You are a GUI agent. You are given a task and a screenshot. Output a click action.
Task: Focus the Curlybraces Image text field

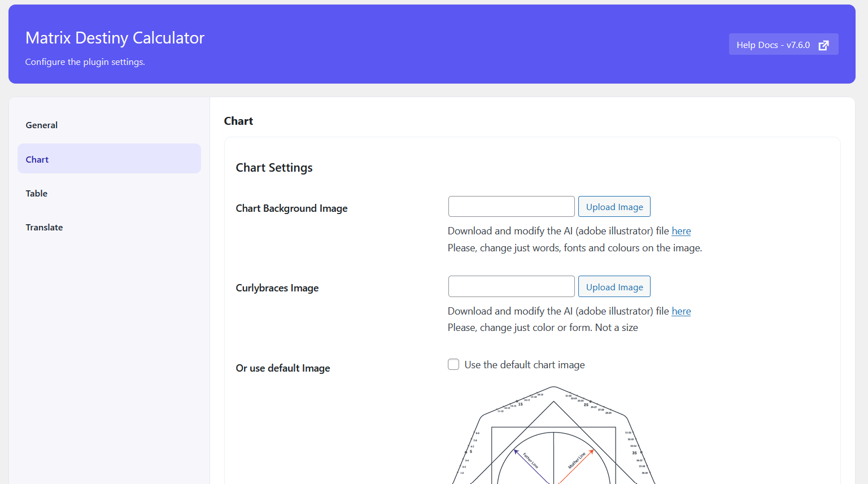511,286
